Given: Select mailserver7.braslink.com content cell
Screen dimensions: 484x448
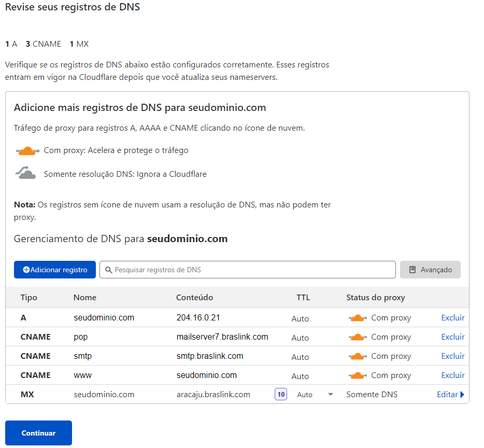Looking at the screenshot, I should tap(222, 337).
